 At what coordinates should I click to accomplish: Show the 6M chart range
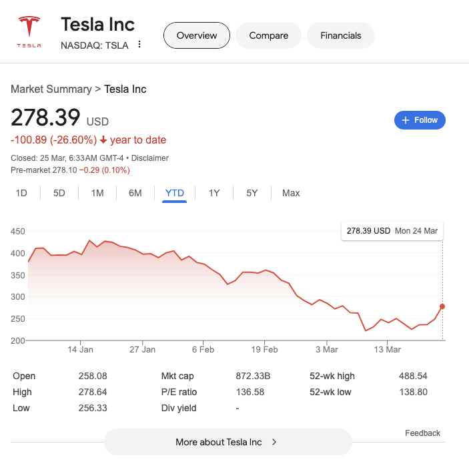(135, 193)
